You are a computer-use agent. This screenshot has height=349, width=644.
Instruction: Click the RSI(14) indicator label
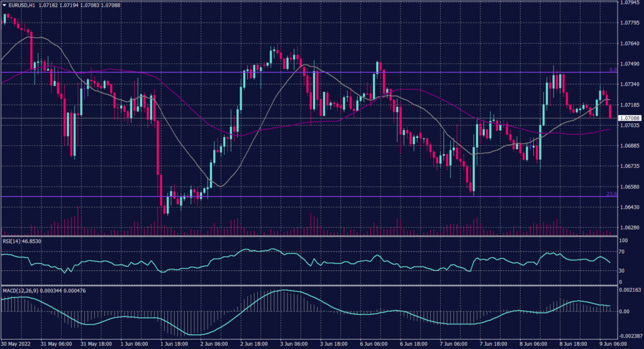[11, 240]
